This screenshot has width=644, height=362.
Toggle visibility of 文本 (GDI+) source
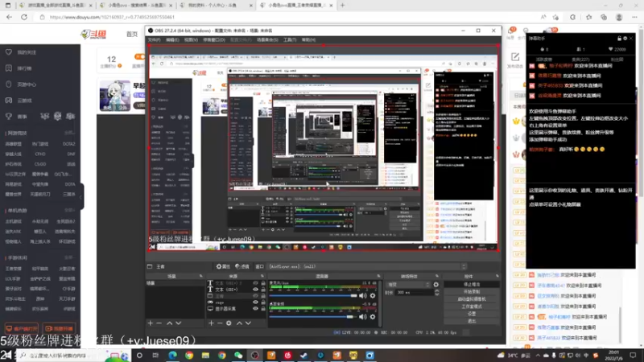click(255, 290)
